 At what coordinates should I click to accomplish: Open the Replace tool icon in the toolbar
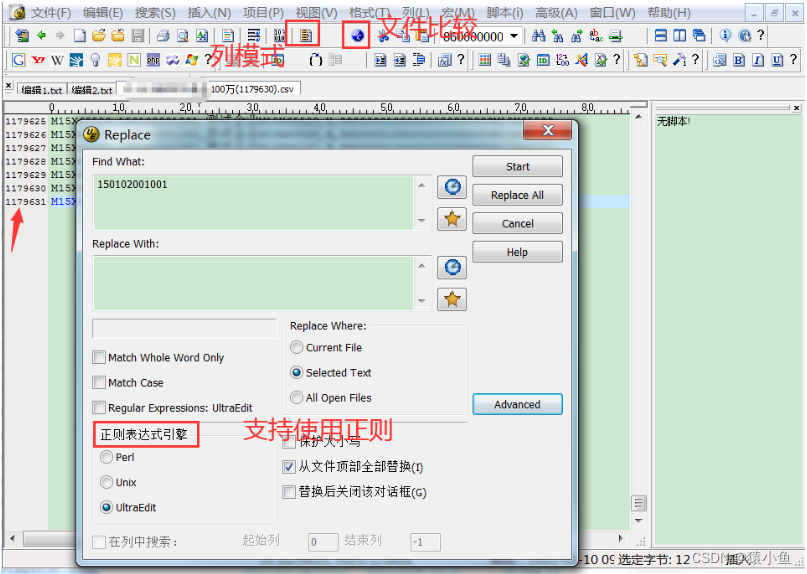click(596, 36)
